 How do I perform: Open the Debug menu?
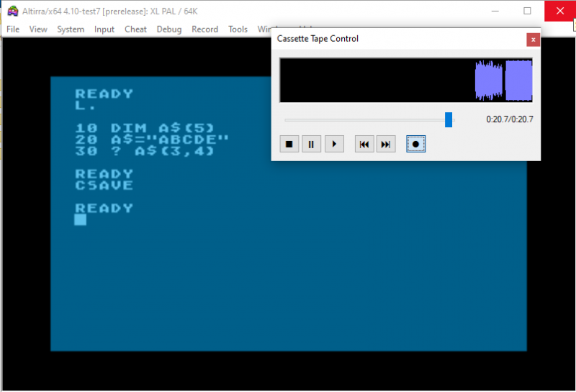(169, 29)
